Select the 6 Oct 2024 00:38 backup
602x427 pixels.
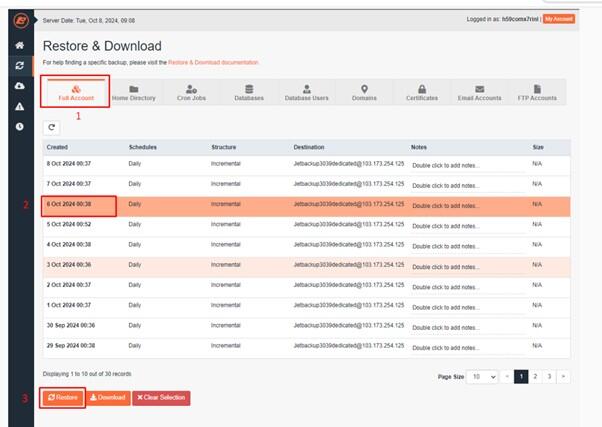pos(306,206)
